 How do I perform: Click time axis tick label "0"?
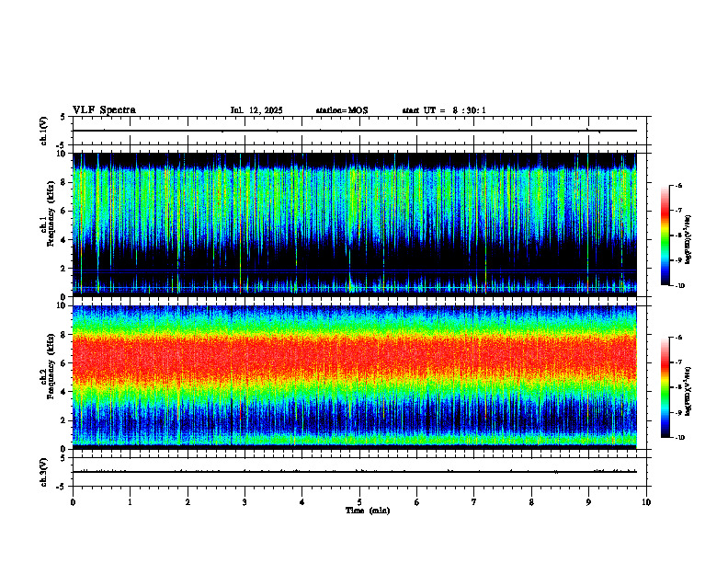click(x=73, y=502)
